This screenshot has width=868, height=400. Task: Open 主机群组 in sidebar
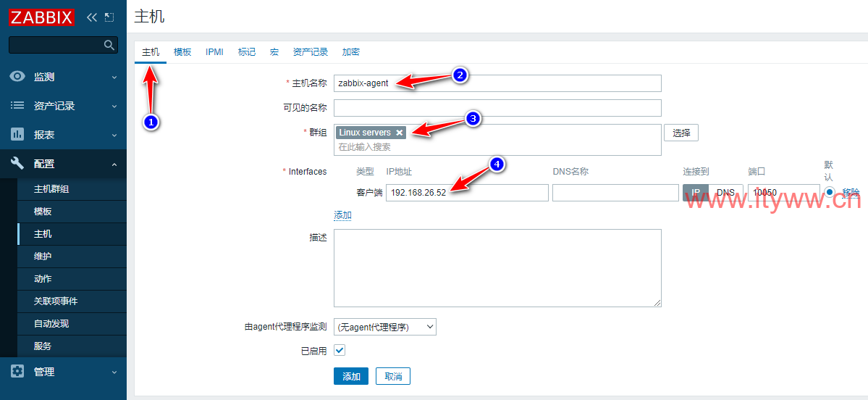(72, 189)
